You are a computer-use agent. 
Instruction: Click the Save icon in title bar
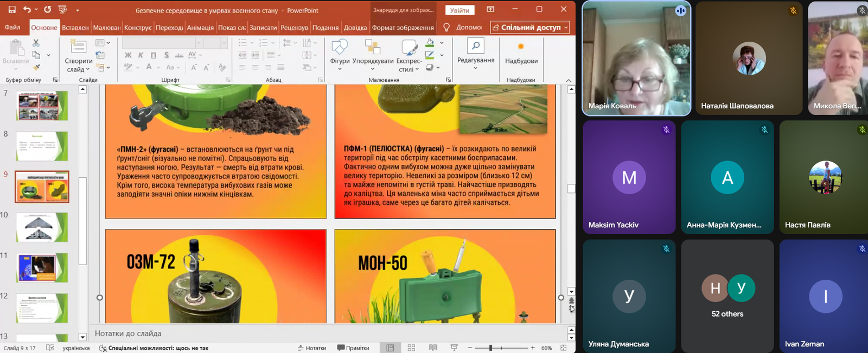[x=11, y=10]
